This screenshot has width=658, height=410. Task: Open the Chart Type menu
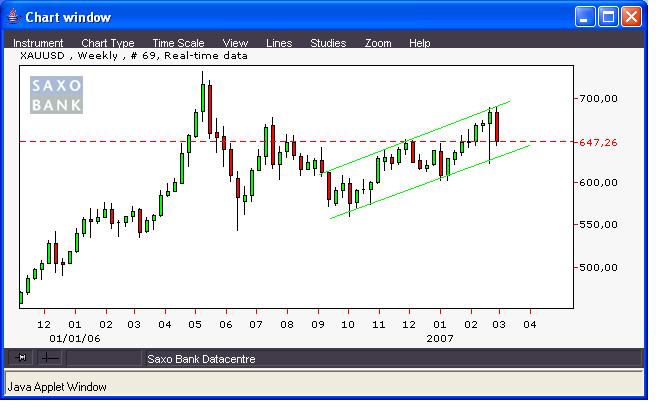point(107,43)
